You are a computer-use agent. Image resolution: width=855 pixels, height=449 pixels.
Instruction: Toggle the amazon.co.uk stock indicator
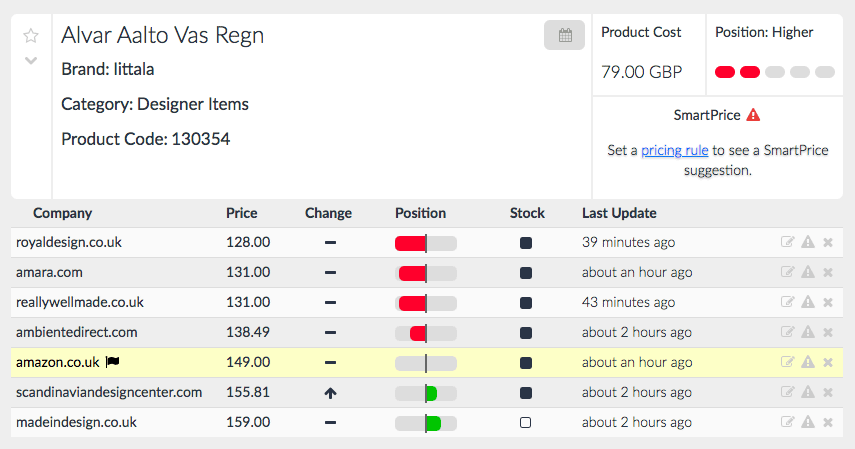(526, 362)
